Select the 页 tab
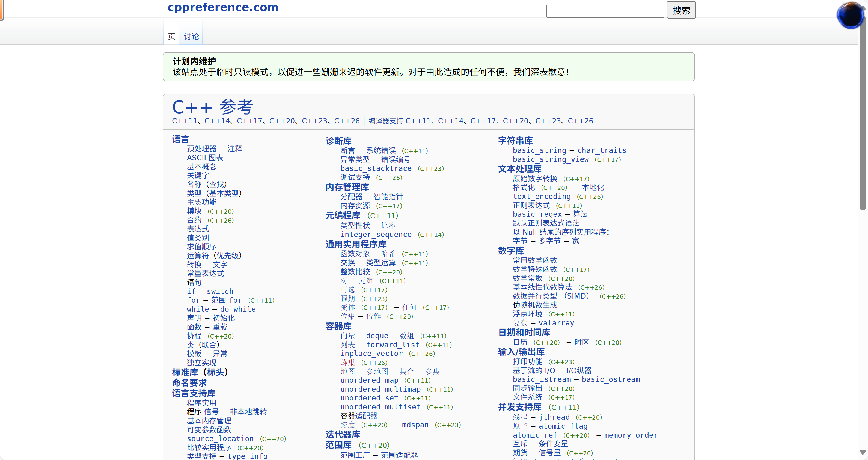 tap(171, 36)
